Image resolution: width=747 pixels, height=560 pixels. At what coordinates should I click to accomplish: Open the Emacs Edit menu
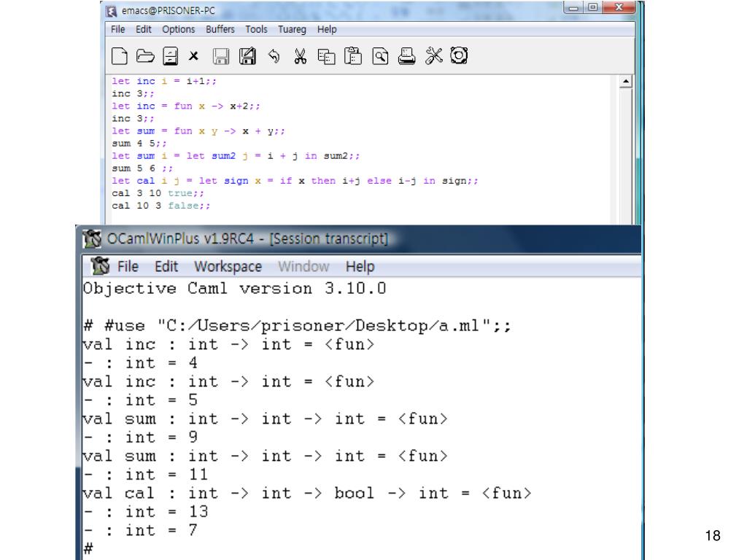(x=144, y=29)
